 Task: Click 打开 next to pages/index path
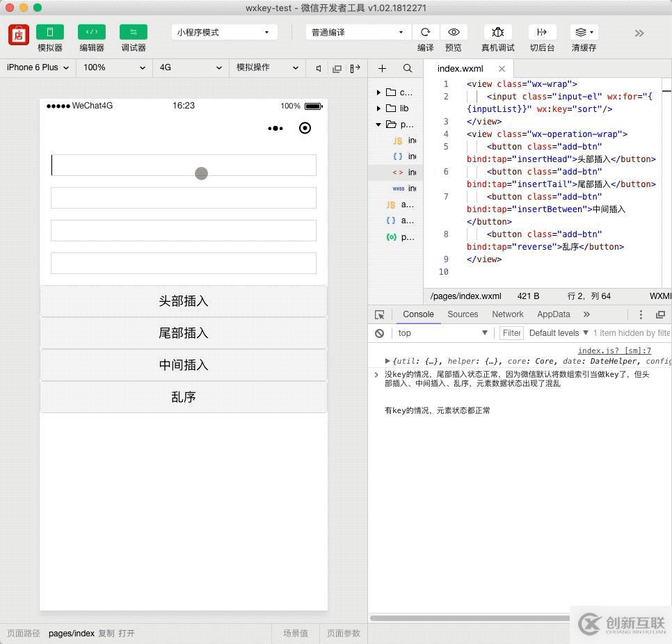coord(127,634)
